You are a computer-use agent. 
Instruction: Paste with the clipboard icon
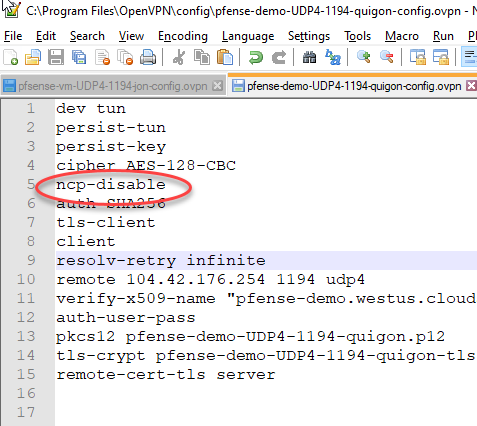pyautogui.click(x=225, y=57)
